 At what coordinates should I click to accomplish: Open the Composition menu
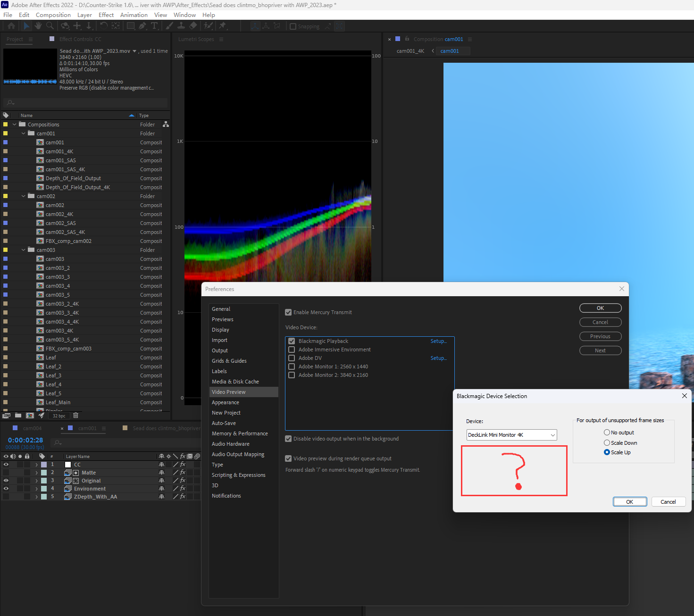click(53, 15)
